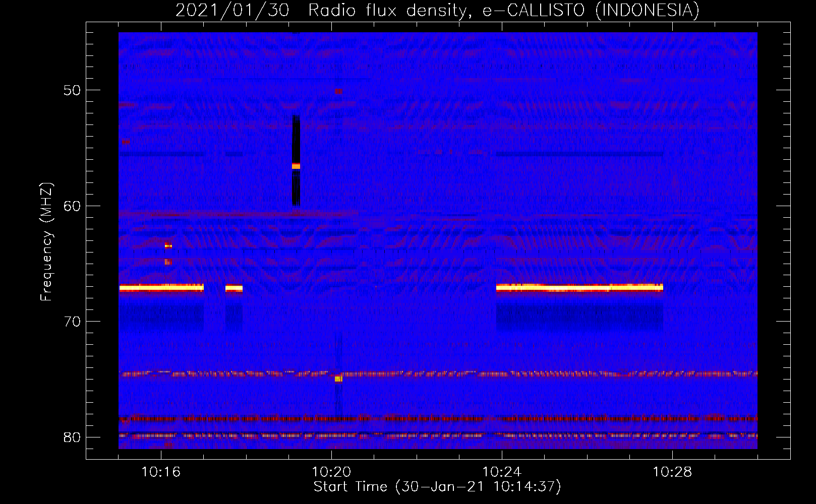Click the first bright band at 67 MHz near 10:16

(x=161, y=288)
